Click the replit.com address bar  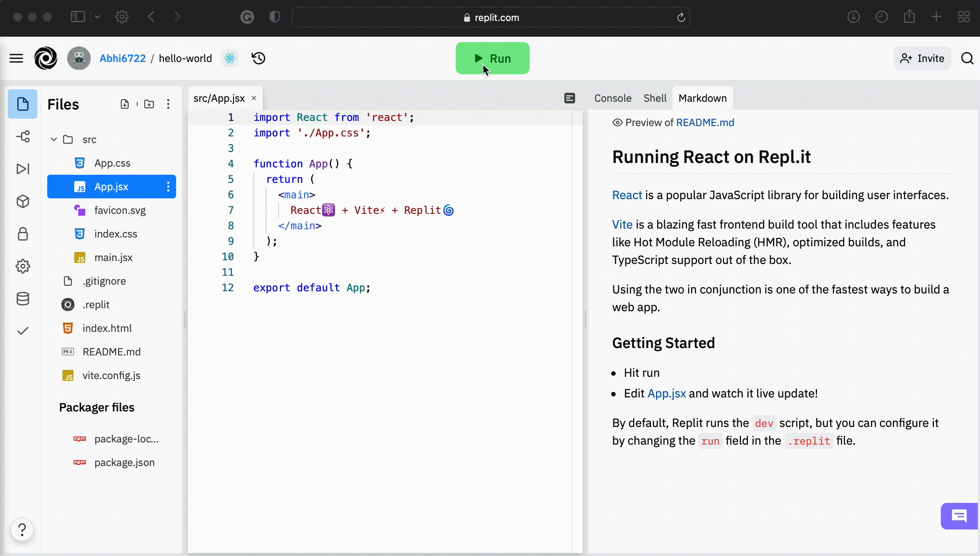(x=491, y=17)
